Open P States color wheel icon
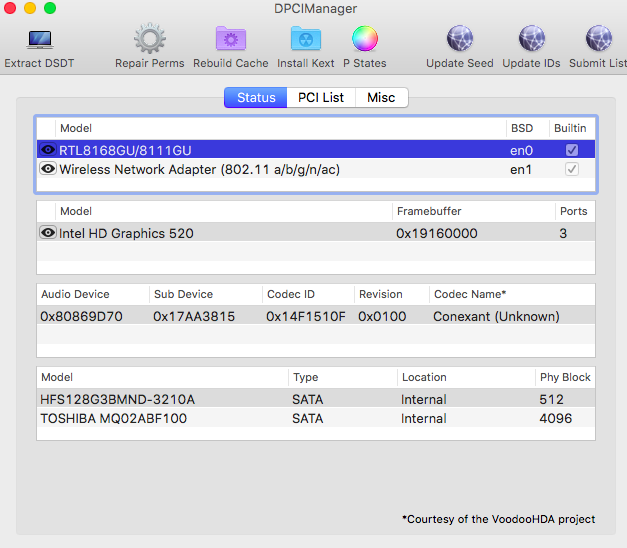Viewport: 627px width, 548px height. (x=365, y=38)
